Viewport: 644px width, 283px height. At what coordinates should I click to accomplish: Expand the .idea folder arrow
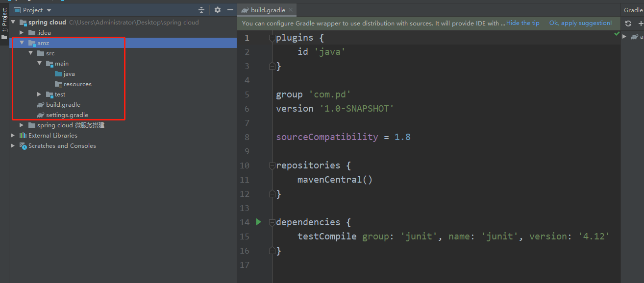pos(22,33)
